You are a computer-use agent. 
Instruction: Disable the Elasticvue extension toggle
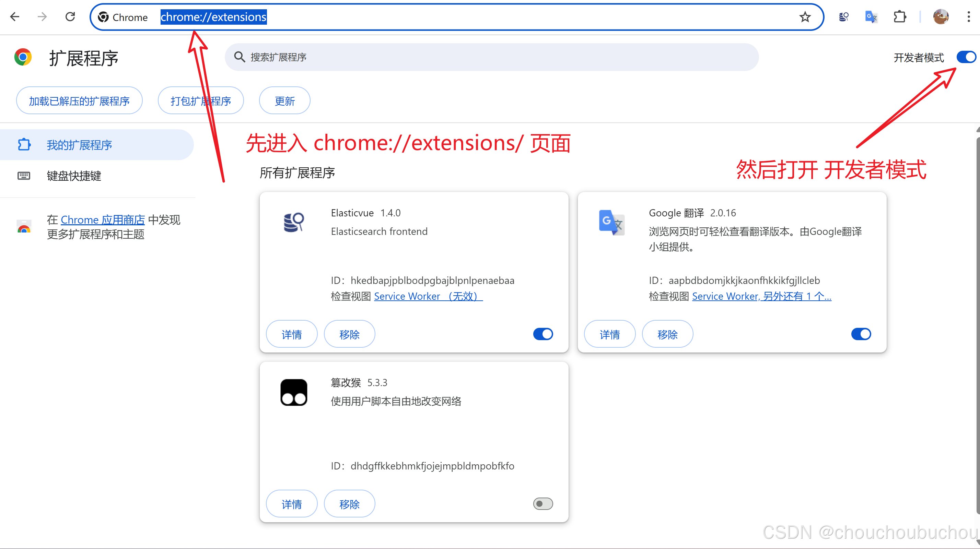click(x=543, y=334)
